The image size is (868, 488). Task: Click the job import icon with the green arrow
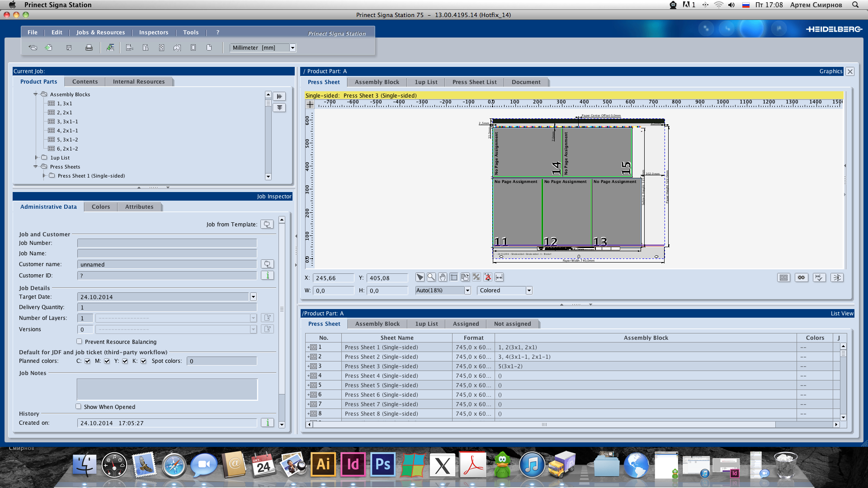click(x=110, y=47)
